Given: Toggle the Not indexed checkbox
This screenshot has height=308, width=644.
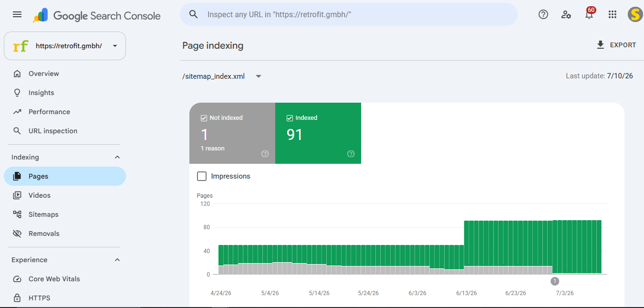Looking at the screenshot, I should [204, 118].
